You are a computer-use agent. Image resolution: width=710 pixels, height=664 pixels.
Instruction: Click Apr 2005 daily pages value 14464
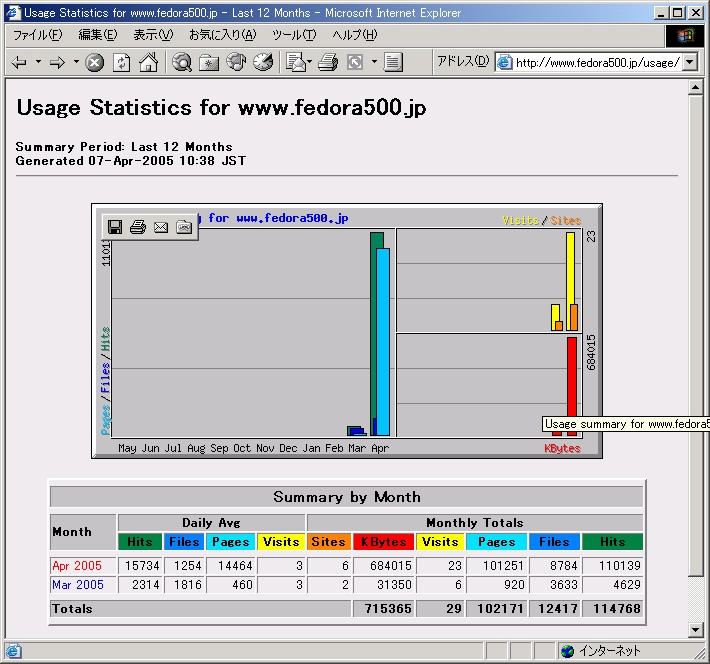click(x=235, y=566)
